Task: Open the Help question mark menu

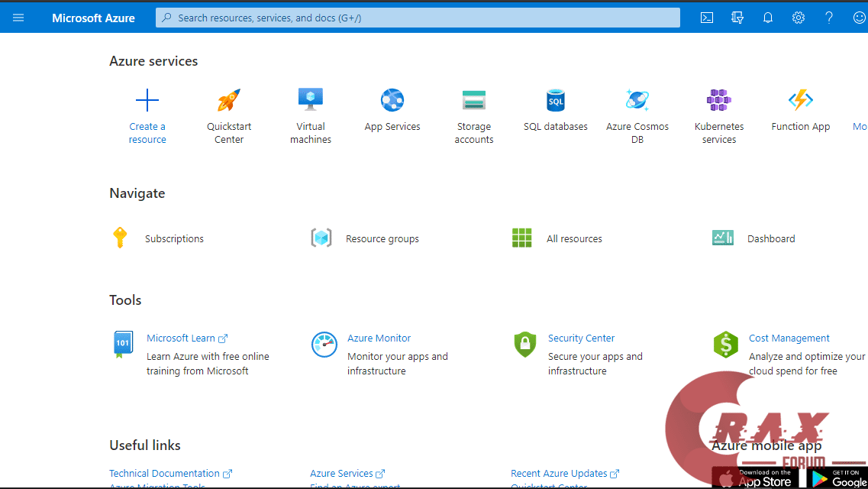Action: tap(829, 18)
